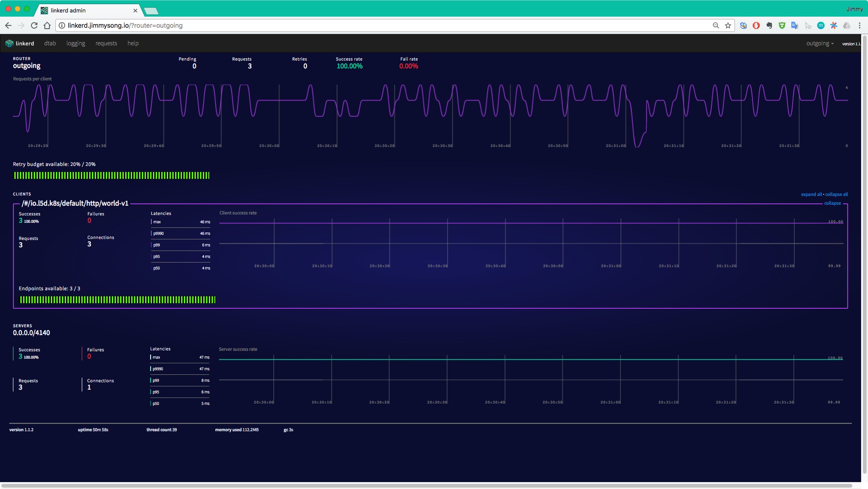Viewport: 868px width, 489px height.
Task: Open the Evernote elephant extension icon
Action: pyautogui.click(x=769, y=25)
